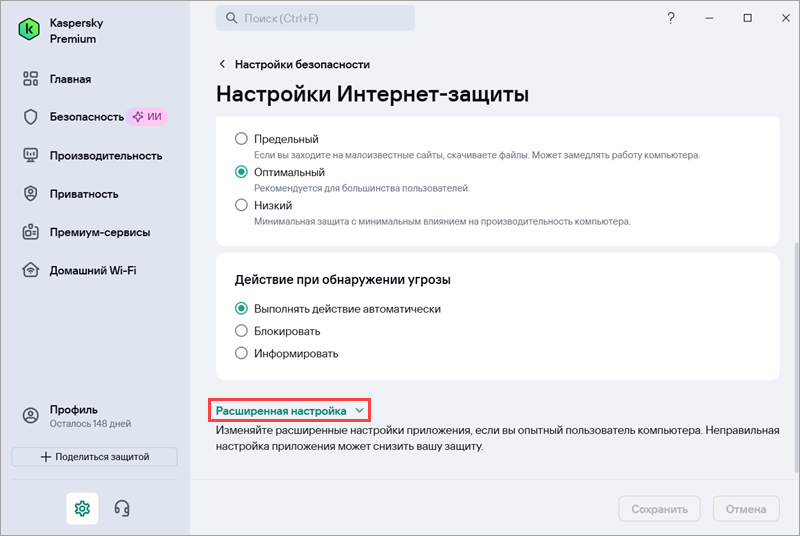Choose Выполнять действие автоматически option
Screen dimensions: 800x536
(241, 309)
